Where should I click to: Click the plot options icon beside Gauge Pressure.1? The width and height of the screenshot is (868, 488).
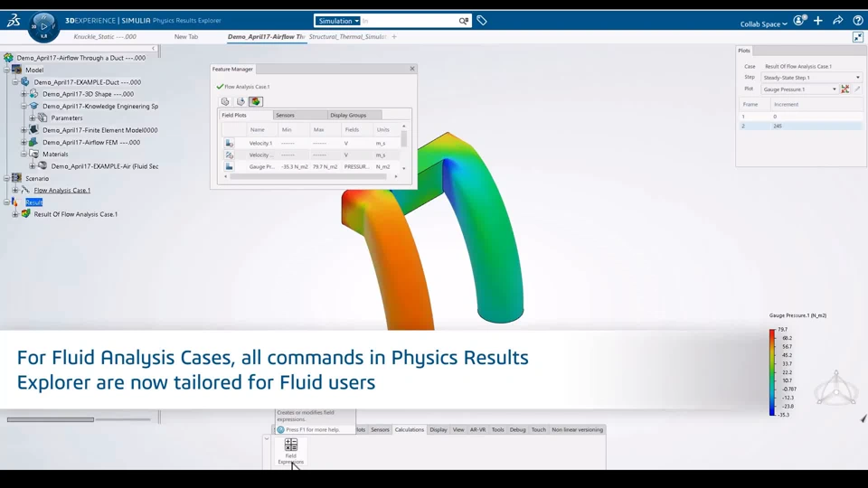click(x=845, y=89)
